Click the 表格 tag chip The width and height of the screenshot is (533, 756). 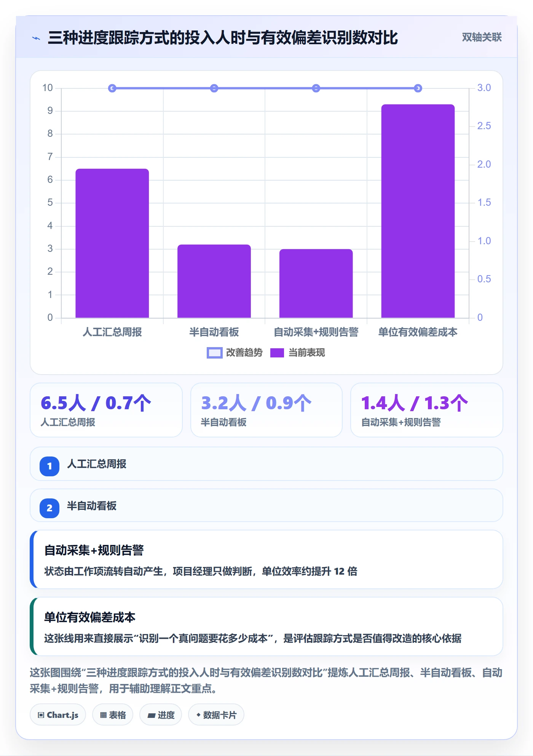[x=113, y=715]
